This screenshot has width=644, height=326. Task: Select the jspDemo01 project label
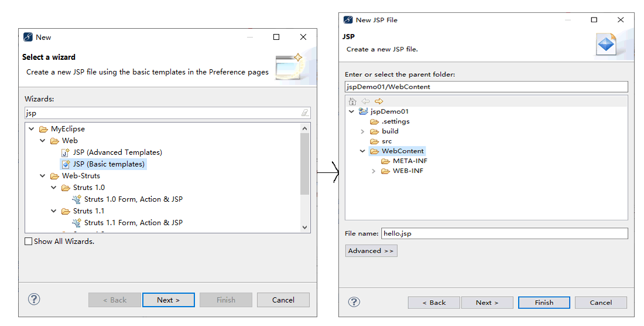coord(389,111)
